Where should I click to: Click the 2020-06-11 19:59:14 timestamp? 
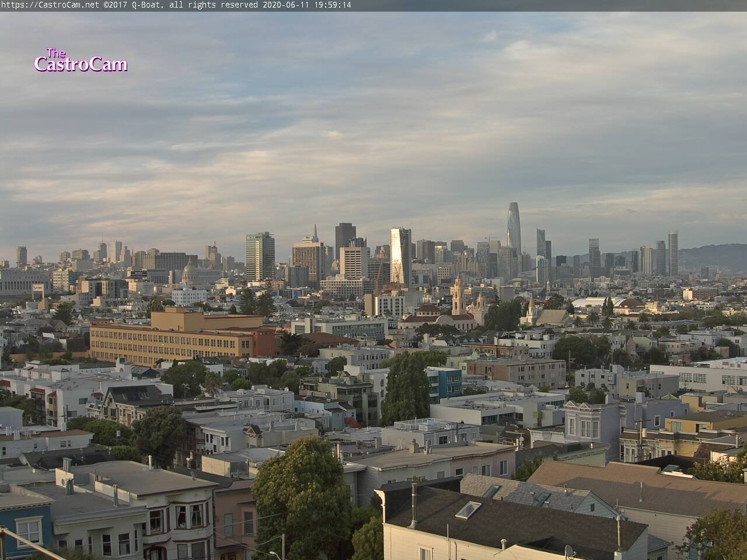(306, 5)
